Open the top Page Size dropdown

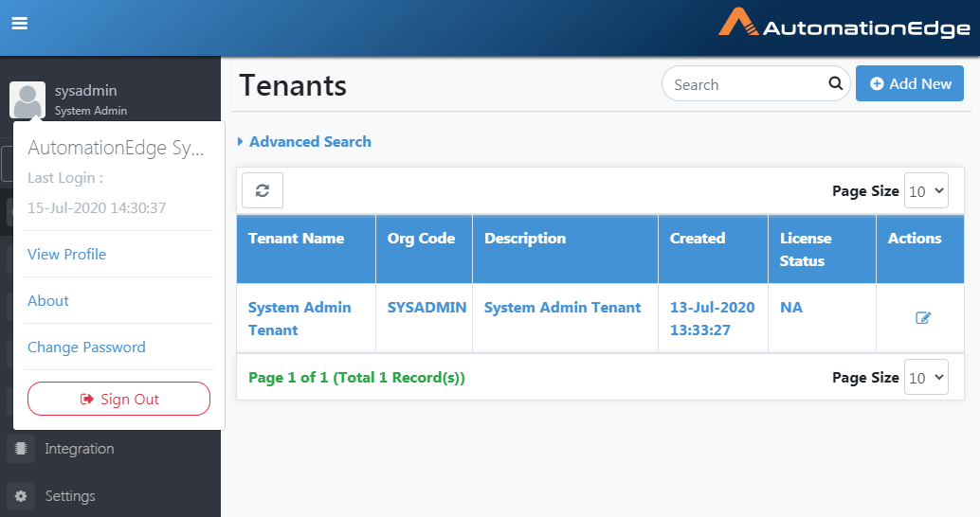(x=926, y=190)
